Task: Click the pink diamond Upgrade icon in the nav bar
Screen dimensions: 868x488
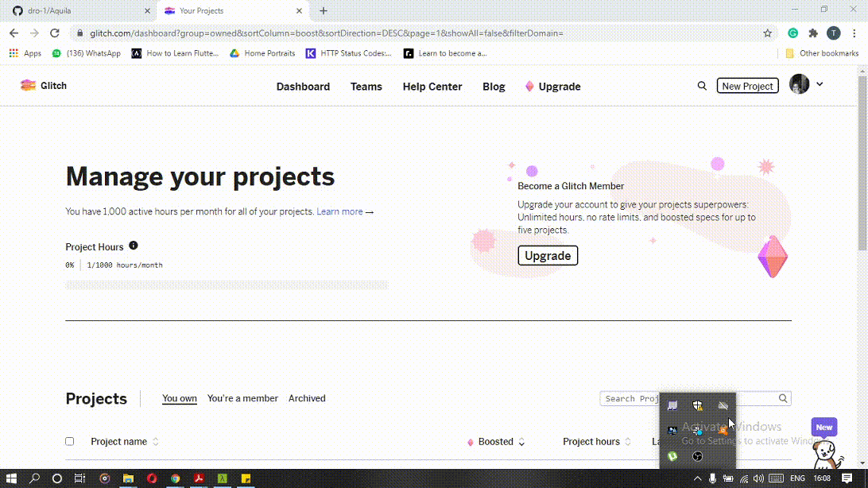Action: pos(529,87)
